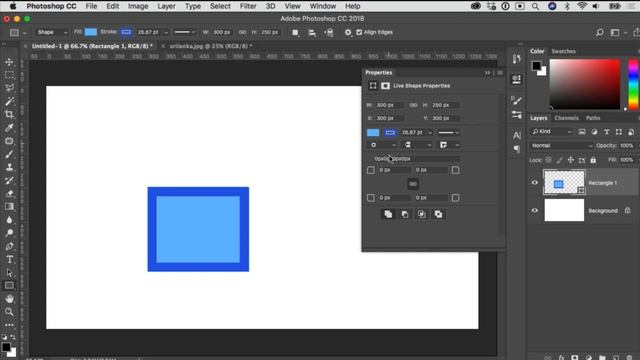Click search icon in options bar
The image size is (640, 360).
pos(600,32)
